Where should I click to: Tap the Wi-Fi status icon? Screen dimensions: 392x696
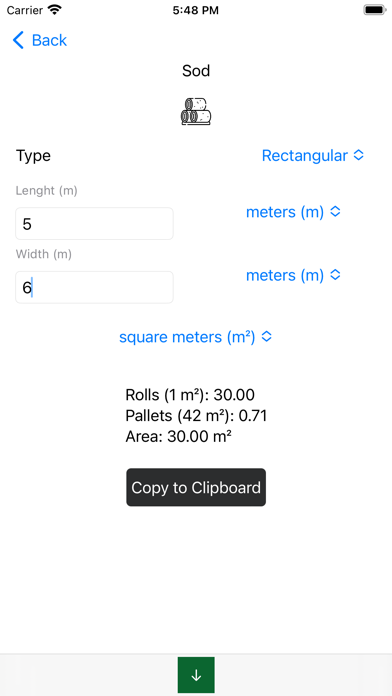click(x=55, y=10)
